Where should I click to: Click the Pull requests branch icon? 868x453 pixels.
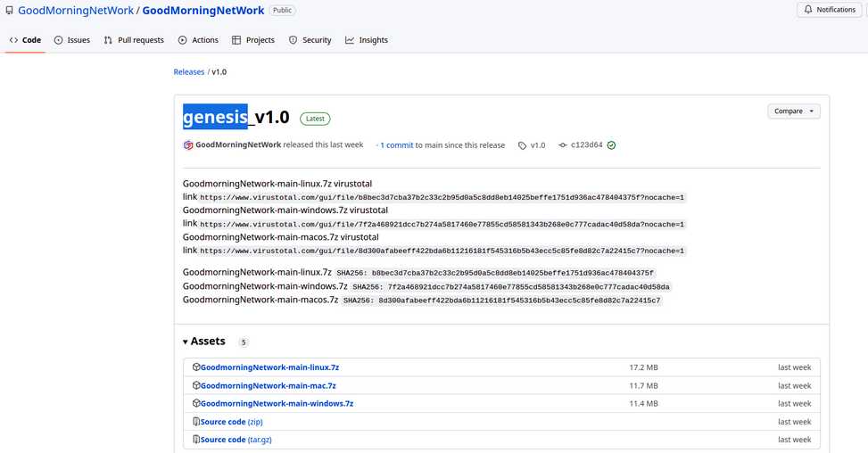pos(108,40)
